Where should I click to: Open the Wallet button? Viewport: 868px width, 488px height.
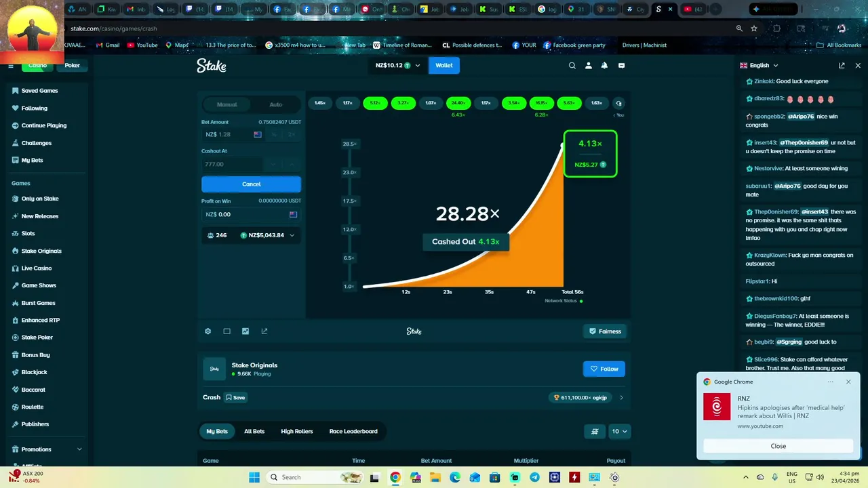point(444,66)
